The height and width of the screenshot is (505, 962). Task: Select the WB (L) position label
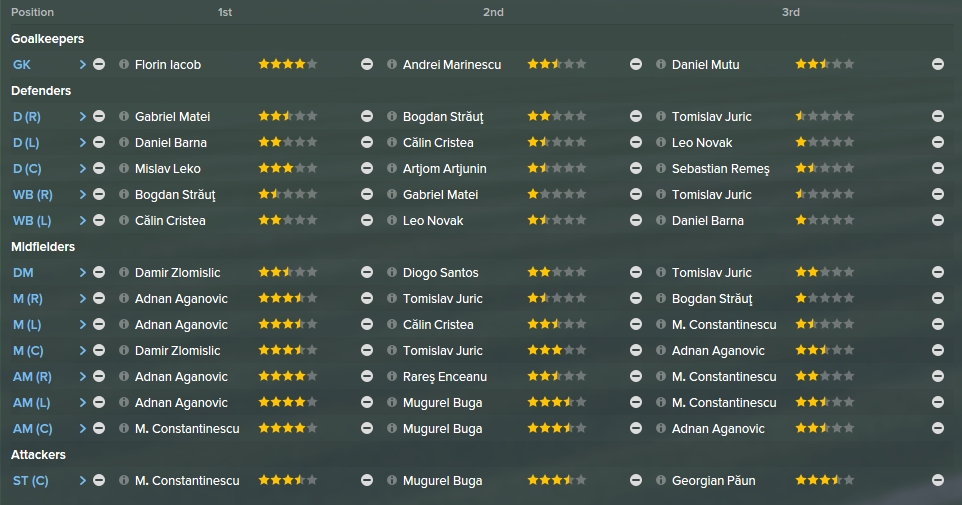32,221
